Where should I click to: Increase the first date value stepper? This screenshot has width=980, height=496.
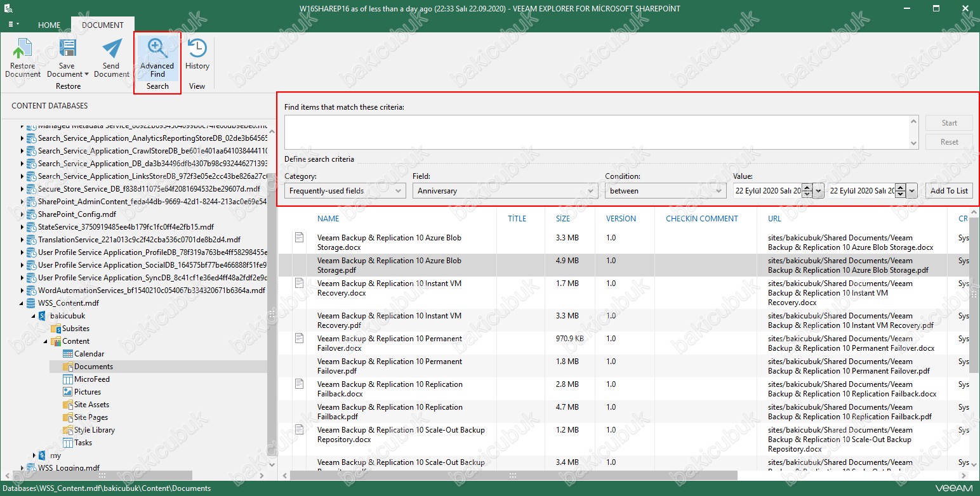click(x=807, y=187)
